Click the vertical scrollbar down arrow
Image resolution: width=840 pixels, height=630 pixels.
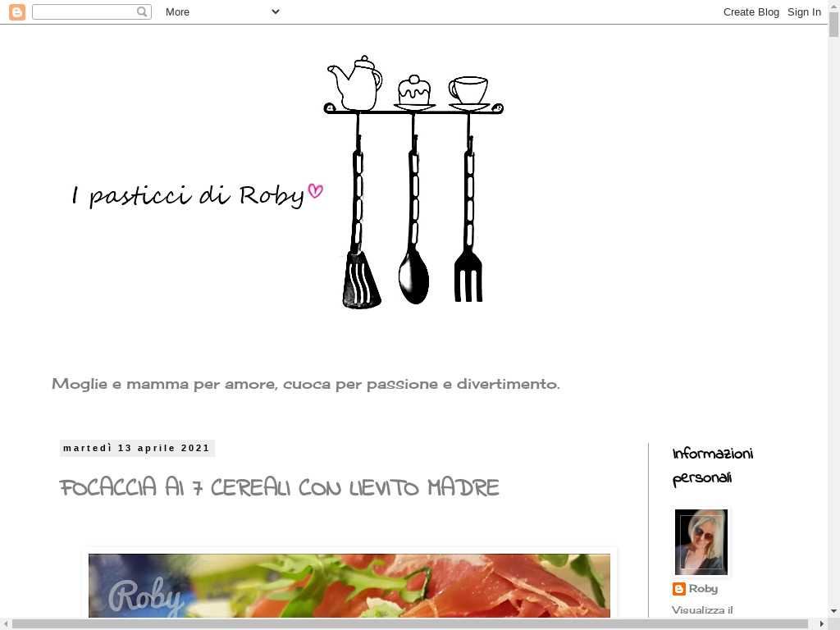click(x=833, y=611)
